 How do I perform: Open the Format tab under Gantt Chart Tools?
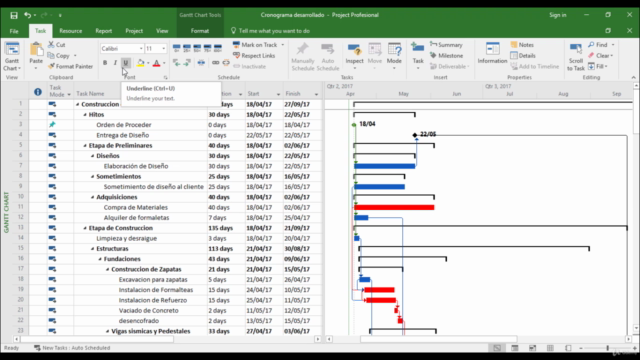200,31
